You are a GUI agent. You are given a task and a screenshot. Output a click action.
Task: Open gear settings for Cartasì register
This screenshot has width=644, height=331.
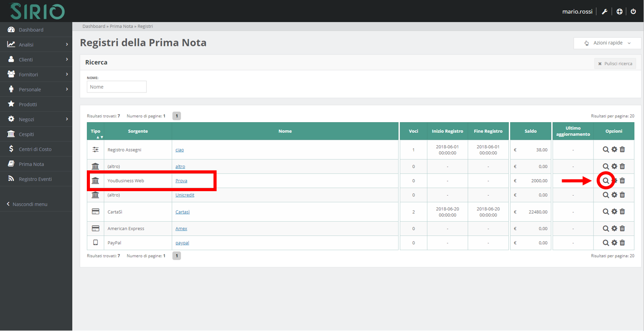pyautogui.click(x=614, y=212)
